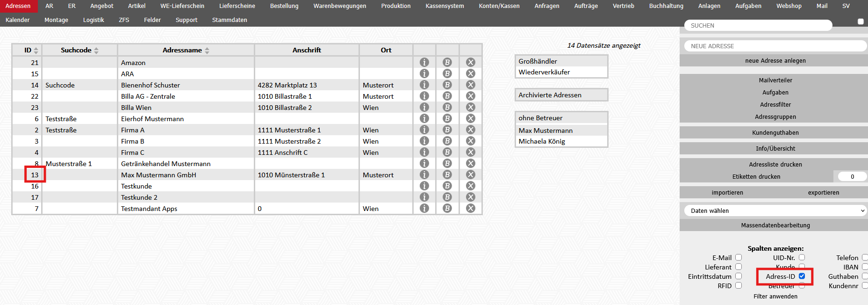The width and height of the screenshot is (868, 305).
Task: Click the X icon for Firma B
Action: (471, 141)
